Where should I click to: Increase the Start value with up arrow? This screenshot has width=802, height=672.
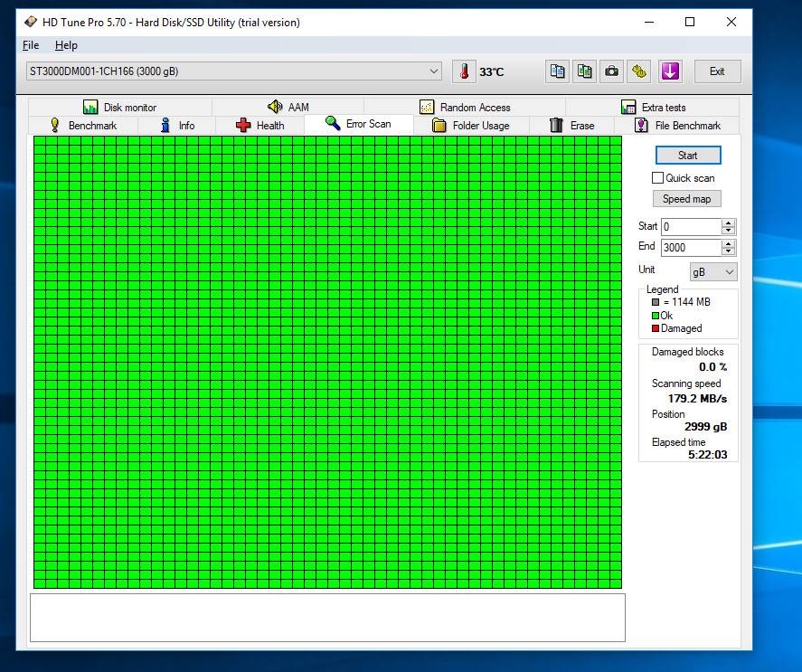pyautogui.click(x=729, y=222)
